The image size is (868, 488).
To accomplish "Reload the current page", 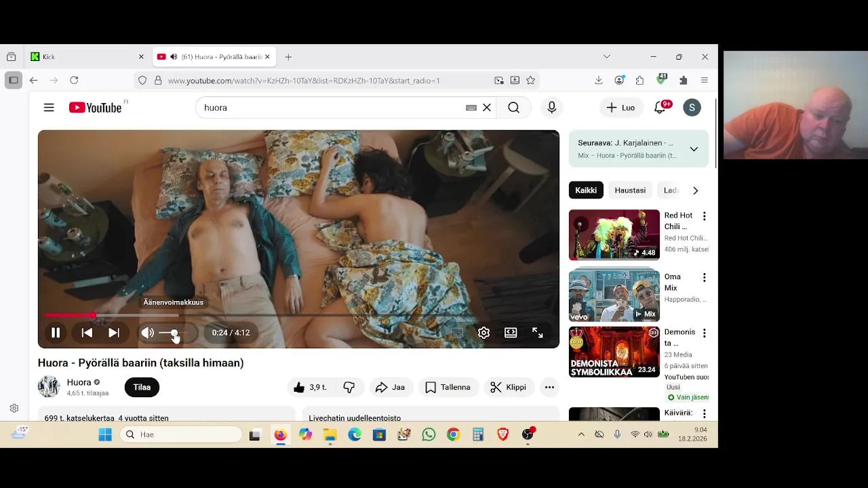I will click(x=74, y=80).
